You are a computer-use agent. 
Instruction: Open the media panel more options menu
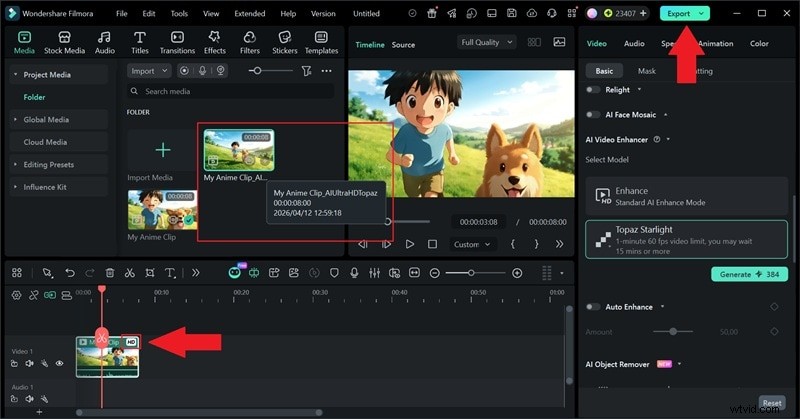pyautogui.click(x=327, y=71)
